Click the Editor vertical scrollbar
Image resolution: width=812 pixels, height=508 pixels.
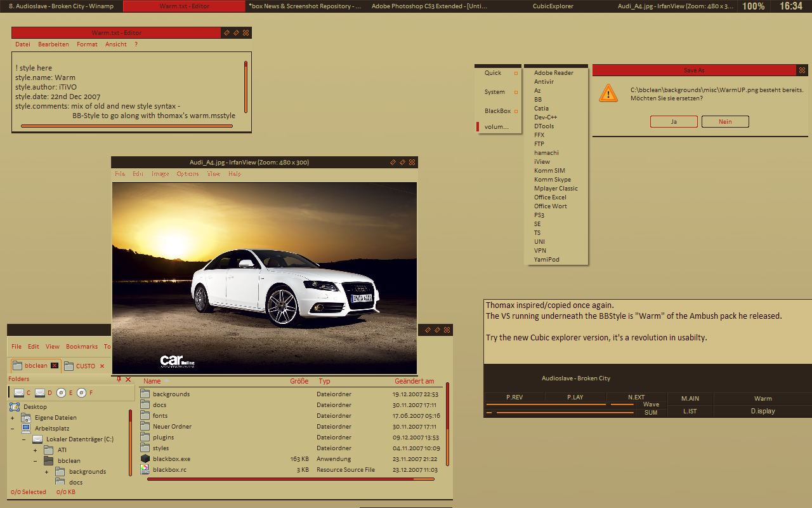coord(246,88)
